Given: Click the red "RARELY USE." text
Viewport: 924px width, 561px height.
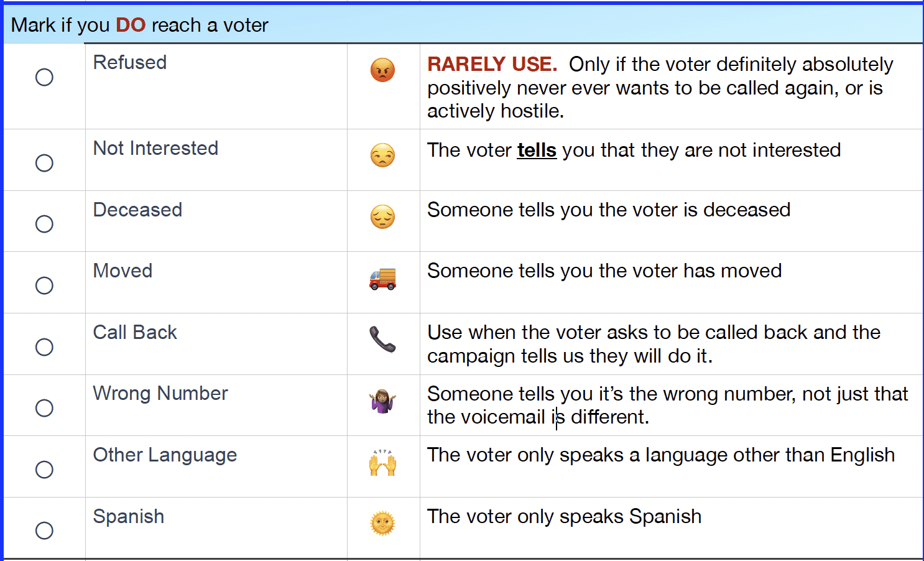Looking at the screenshot, I should [492, 64].
